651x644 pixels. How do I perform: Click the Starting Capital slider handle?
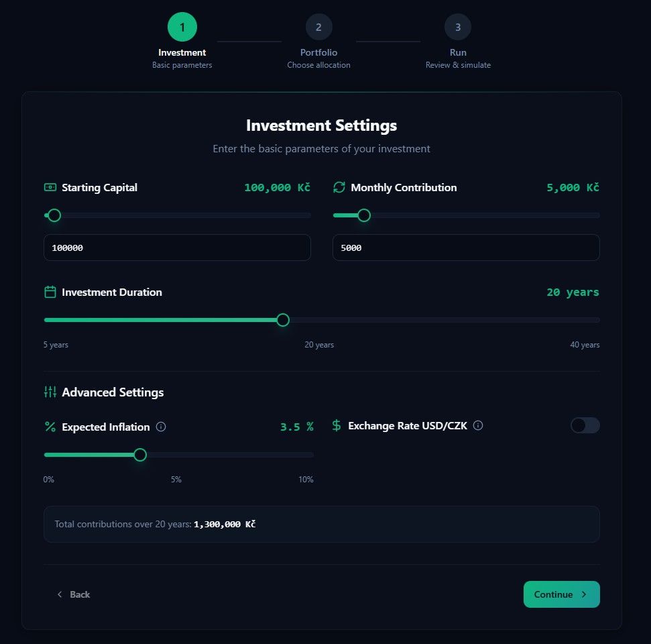coord(53,215)
